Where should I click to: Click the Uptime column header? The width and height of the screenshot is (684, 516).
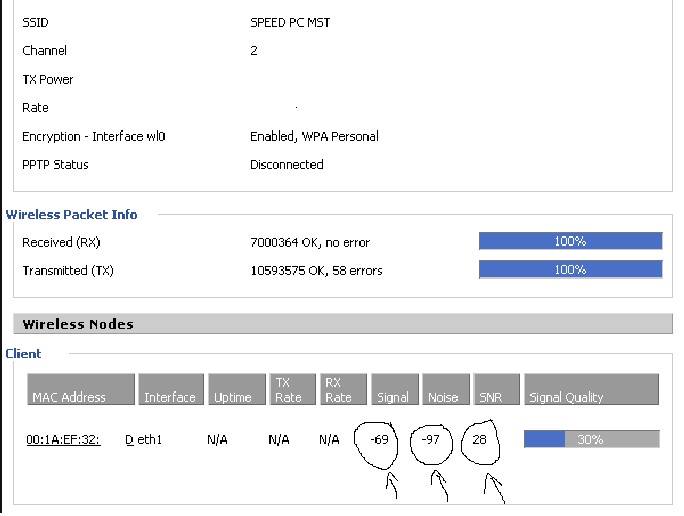pyautogui.click(x=237, y=390)
